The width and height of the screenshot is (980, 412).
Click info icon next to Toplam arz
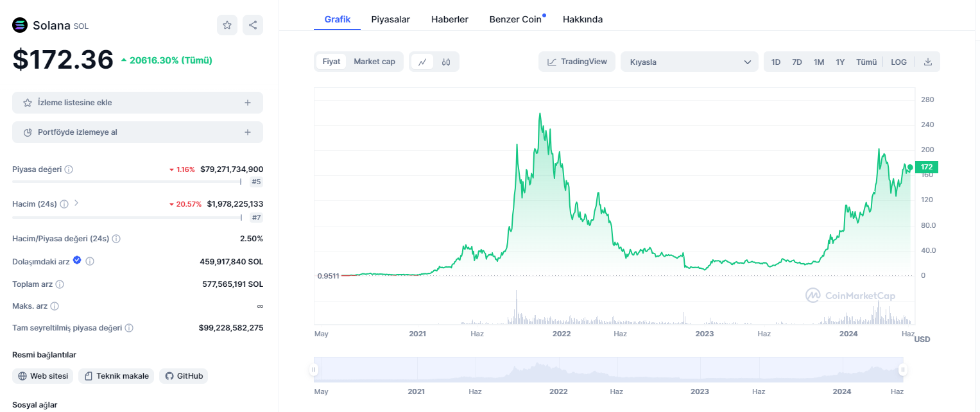click(x=60, y=284)
